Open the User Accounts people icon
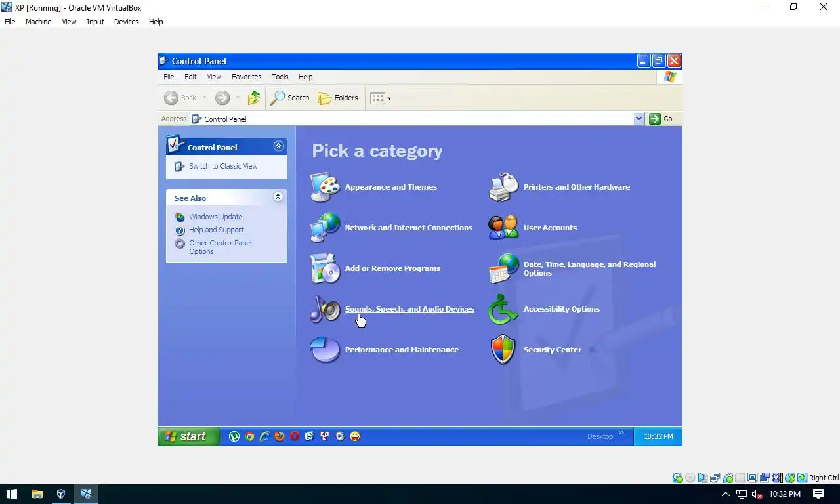 (x=503, y=228)
